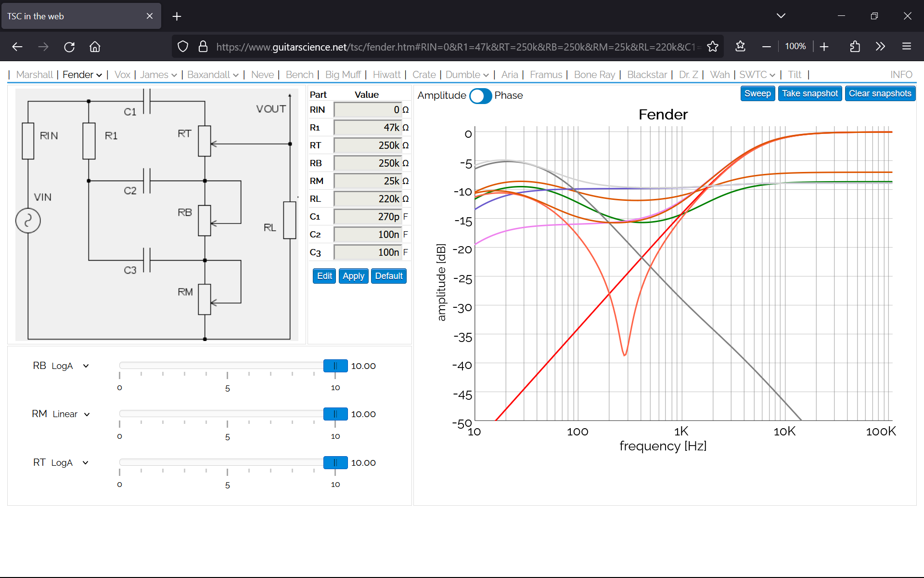
Task: Open the browser hamburger menu
Action: [907, 47]
